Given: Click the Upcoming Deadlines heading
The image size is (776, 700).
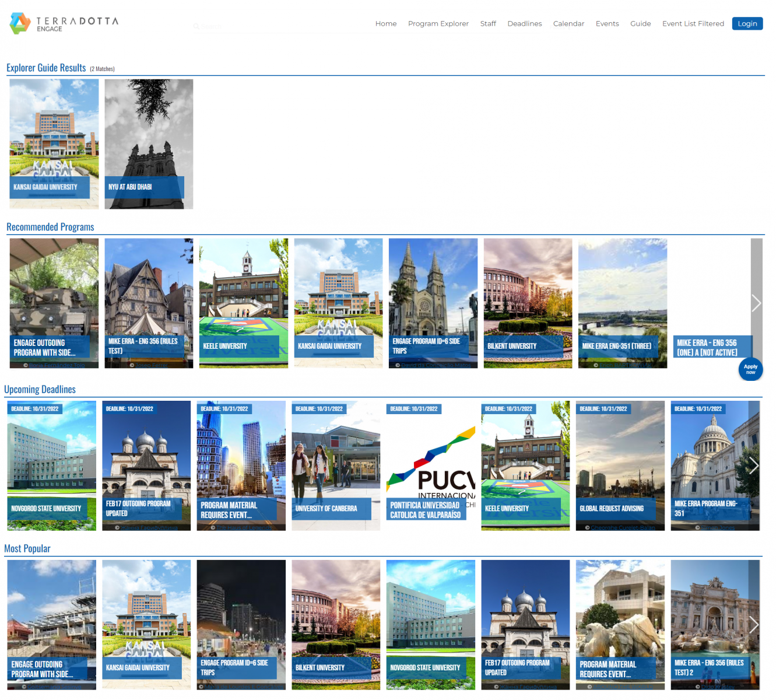Looking at the screenshot, I should point(40,389).
